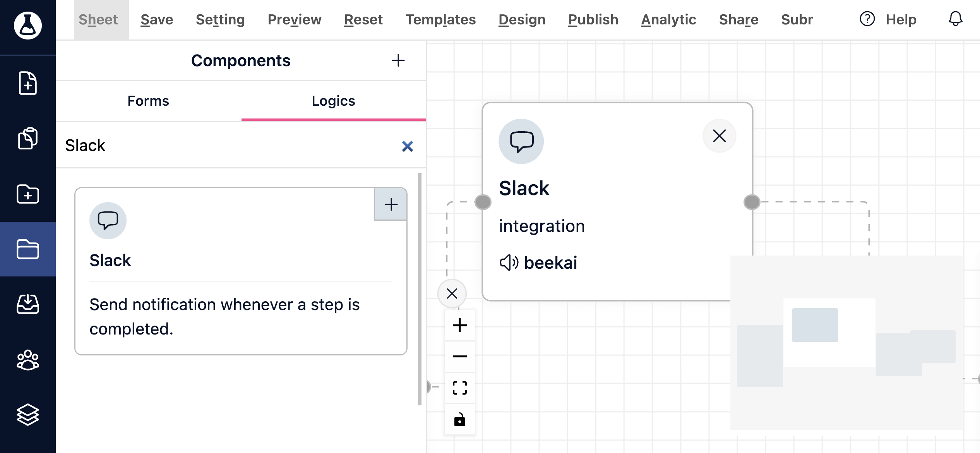Click the components list scrollbar

click(x=420, y=289)
